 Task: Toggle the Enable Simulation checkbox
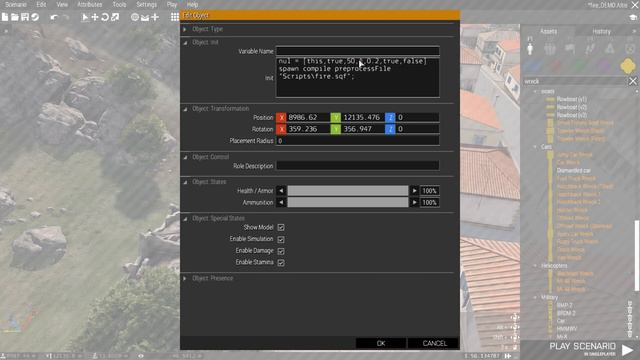click(281, 239)
